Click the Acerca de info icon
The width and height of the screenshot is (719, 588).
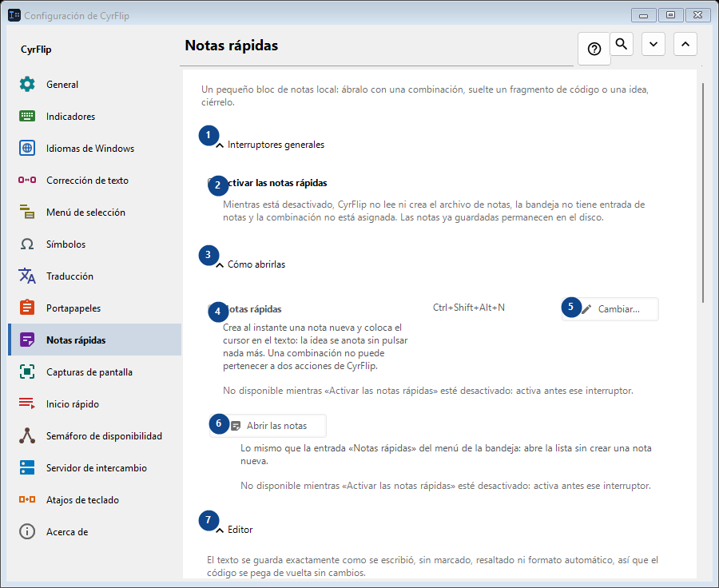27,531
